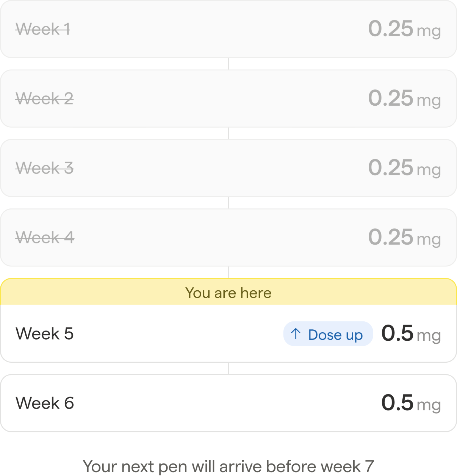Select the Week 6 label
457x476 pixels.
pyautogui.click(x=45, y=403)
